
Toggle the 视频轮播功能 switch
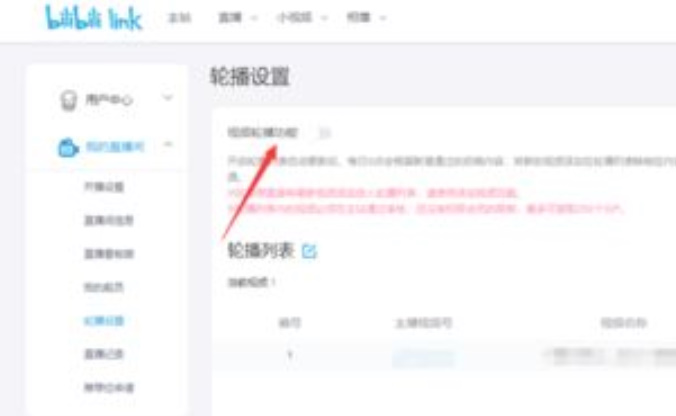tap(323, 132)
